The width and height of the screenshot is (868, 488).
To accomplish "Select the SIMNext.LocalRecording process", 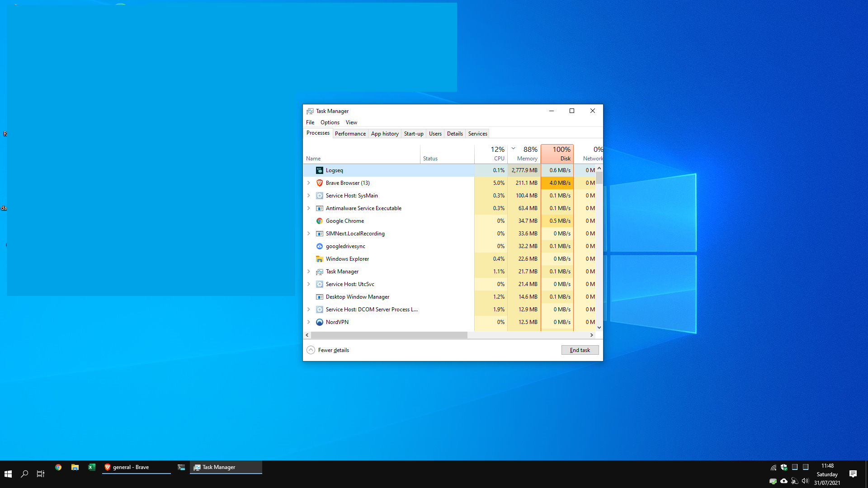I will 355,234.
